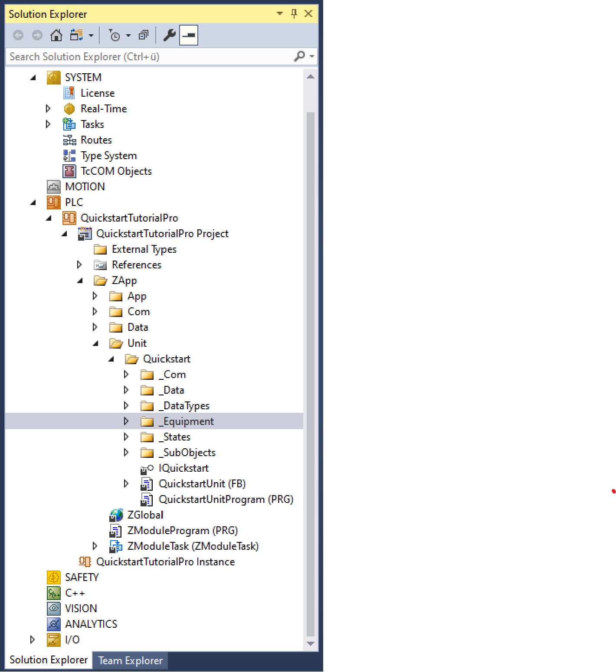The width and height of the screenshot is (616, 672).
Task: Select the Routes icon
Action: point(69,140)
